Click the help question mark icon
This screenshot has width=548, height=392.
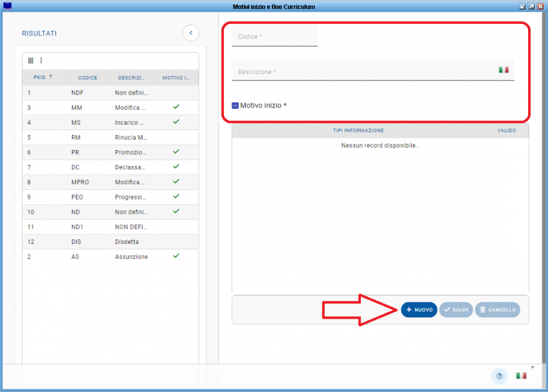pos(499,376)
